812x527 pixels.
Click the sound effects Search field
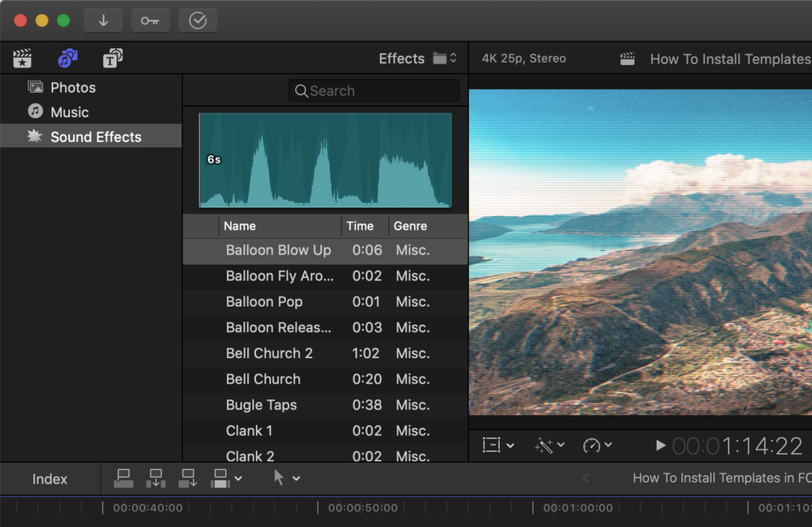coord(374,91)
